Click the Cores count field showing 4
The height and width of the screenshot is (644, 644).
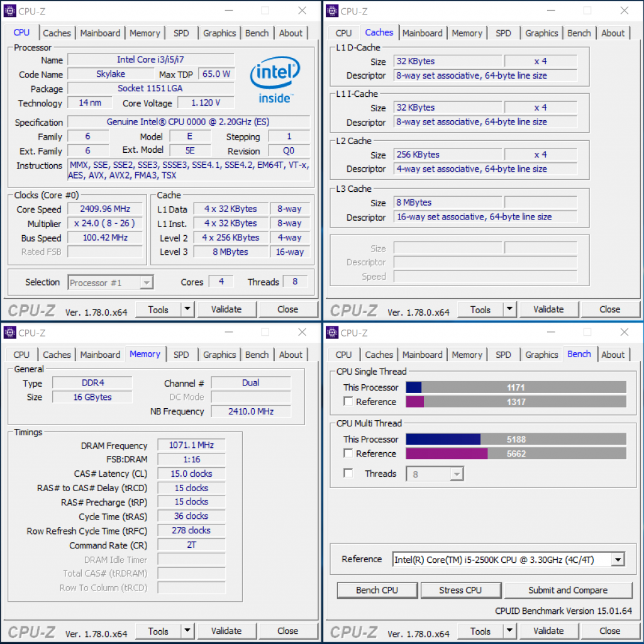coord(221,281)
